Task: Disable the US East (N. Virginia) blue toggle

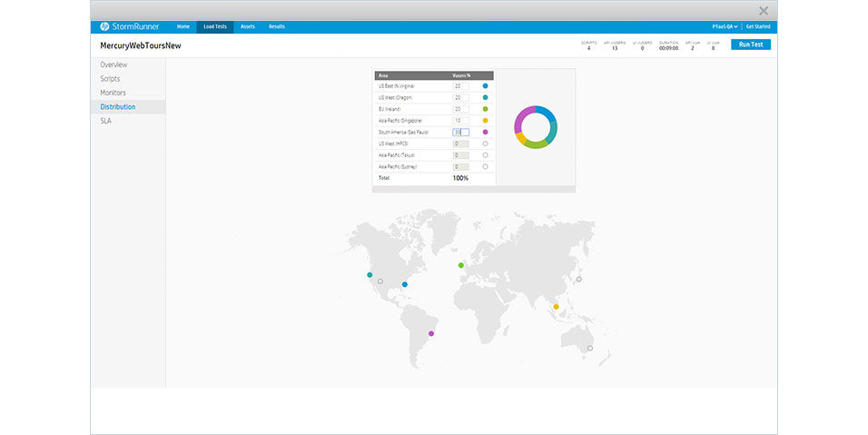Action: 486,85
